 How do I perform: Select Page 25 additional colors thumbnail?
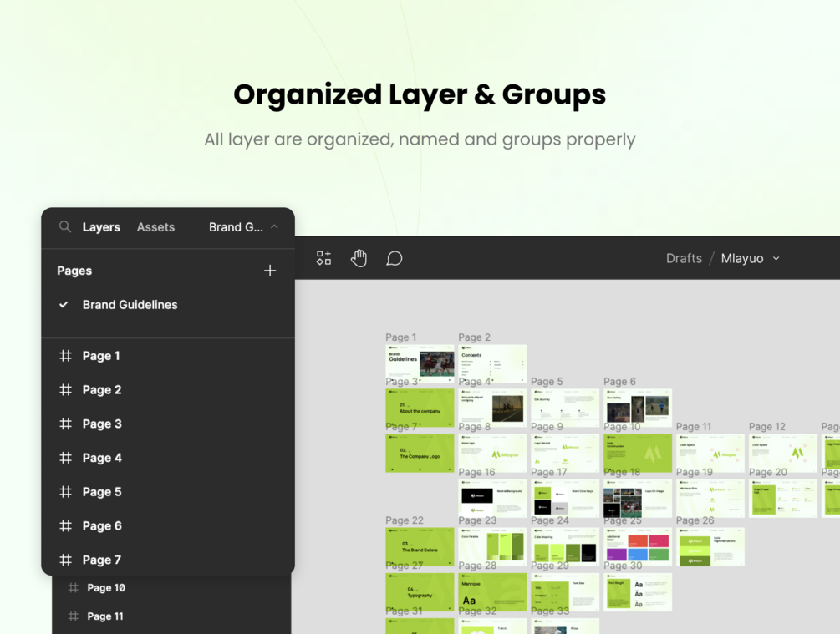coord(638,547)
